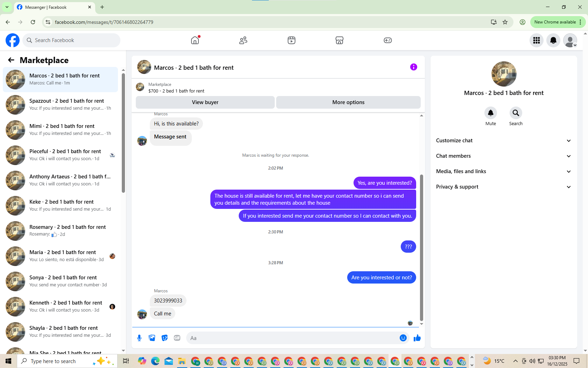Click the 'Call me' message bubble
This screenshot has height=368, width=588.
click(163, 314)
